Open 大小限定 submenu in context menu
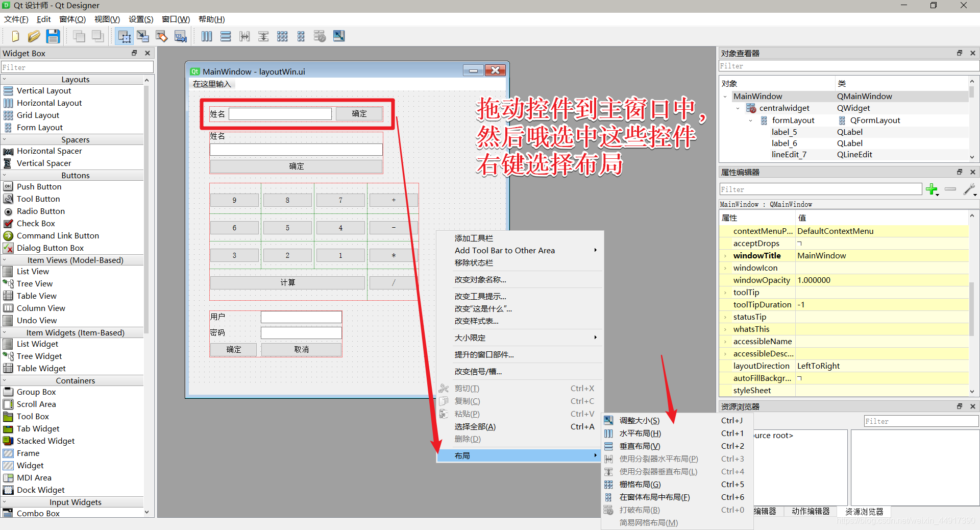 520,338
